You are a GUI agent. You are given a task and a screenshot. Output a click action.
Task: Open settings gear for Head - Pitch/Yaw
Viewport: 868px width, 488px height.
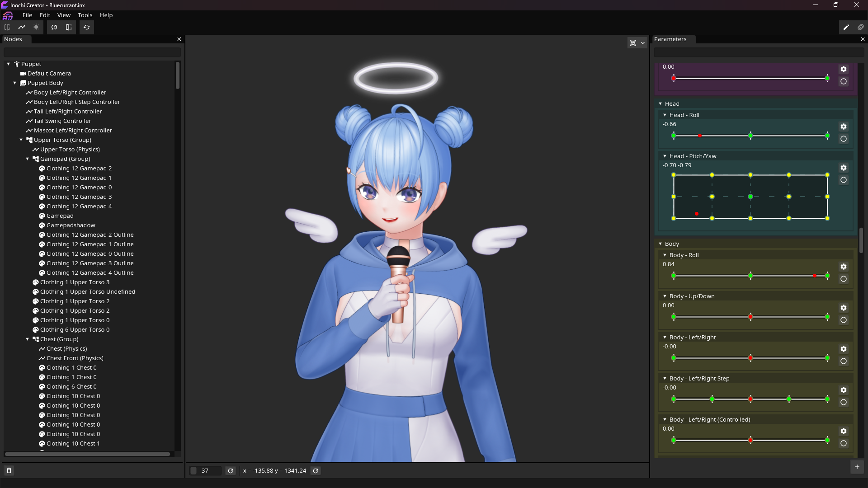[844, 168]
